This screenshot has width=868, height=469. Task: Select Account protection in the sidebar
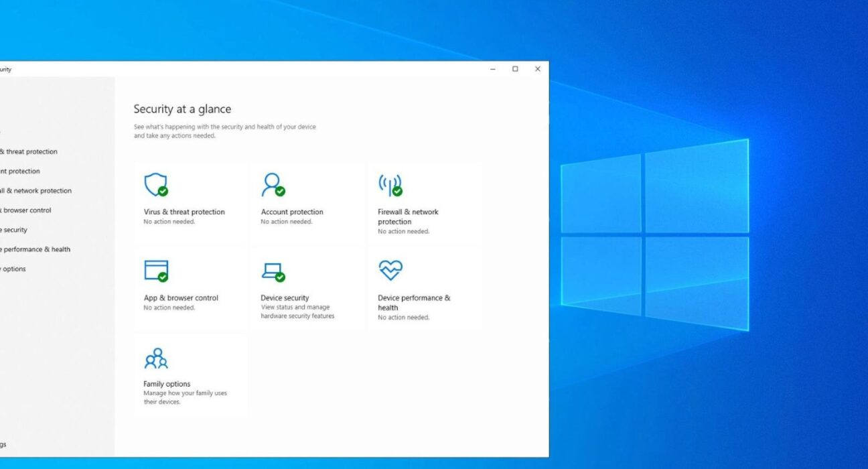click(20, 171)
